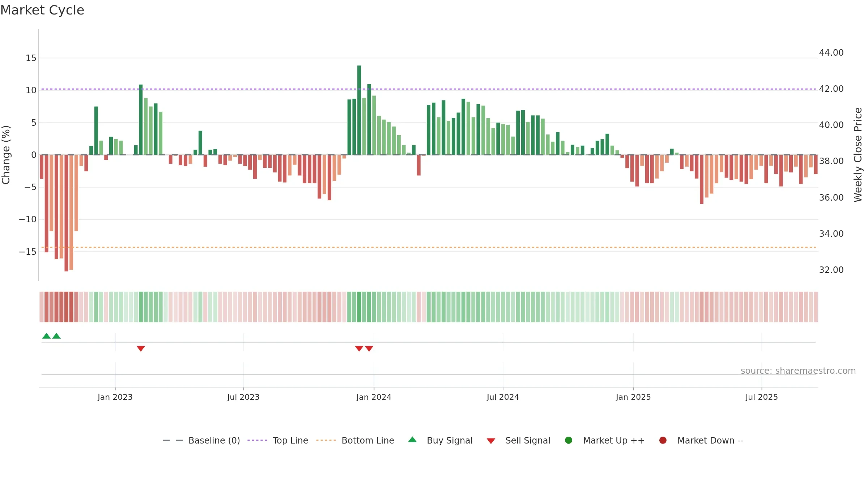868x488 pixels.
Task: Click the Jan 2023 axis label
Action: pos(115,397)
